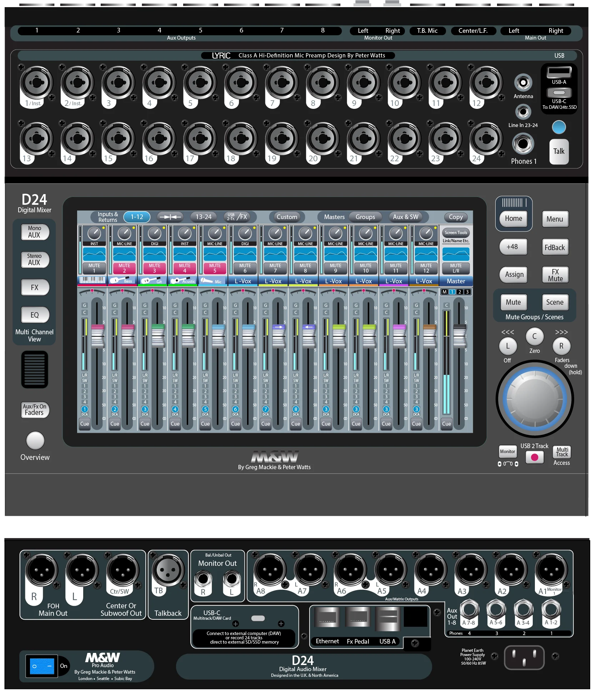
Task: Tap input connector 24
Action: (486, 138)
